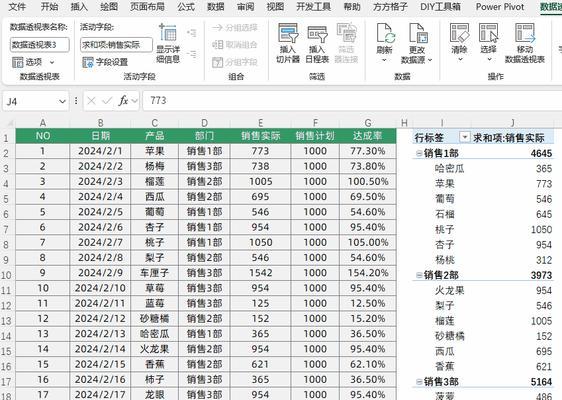Click the 达成率 header cell
This screenshot has height=400, width=562.
coord(368,136)
